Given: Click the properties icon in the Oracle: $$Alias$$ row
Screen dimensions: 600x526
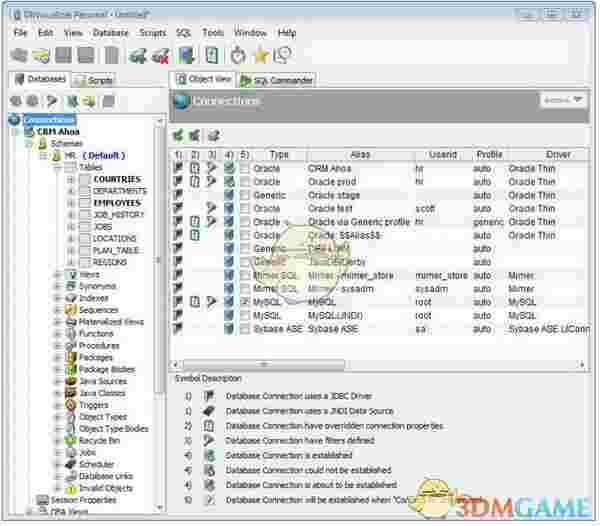Looking at the screenshot, I should coord(195,235).
